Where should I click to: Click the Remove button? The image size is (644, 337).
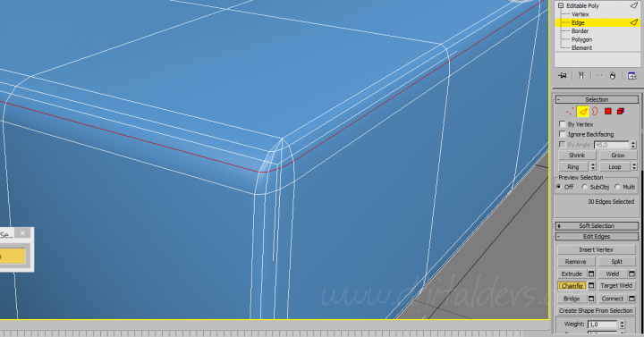point(575,262)
